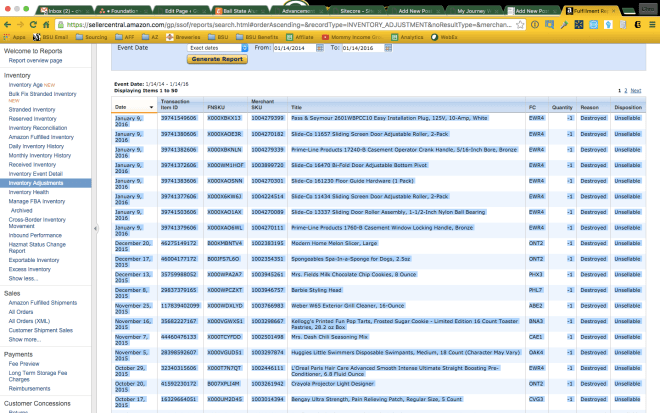
Task: Click the browser back arrow
Action: [9, 22]
